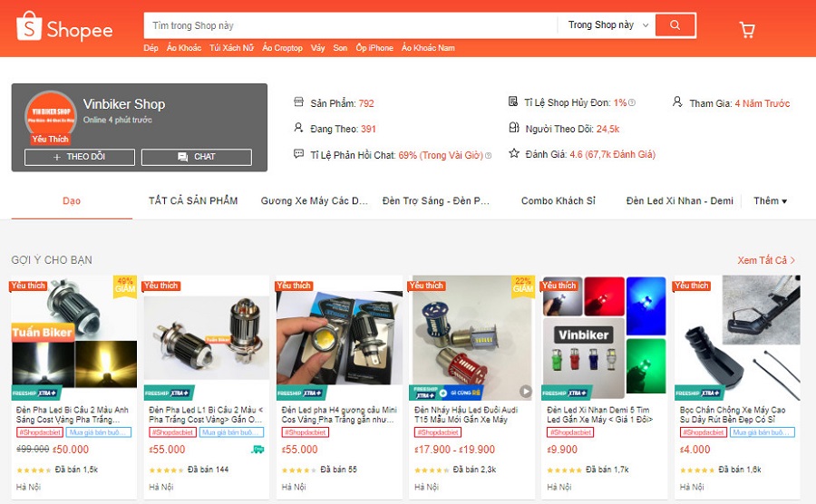Viewport: 816px width, 504px height.
Task: Click the 'Tìm trong Shop này' search field
Action: point(350,25)
